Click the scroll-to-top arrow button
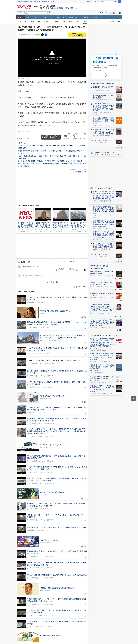The width and height of the screenshot is (138, 644). (133, 398)
